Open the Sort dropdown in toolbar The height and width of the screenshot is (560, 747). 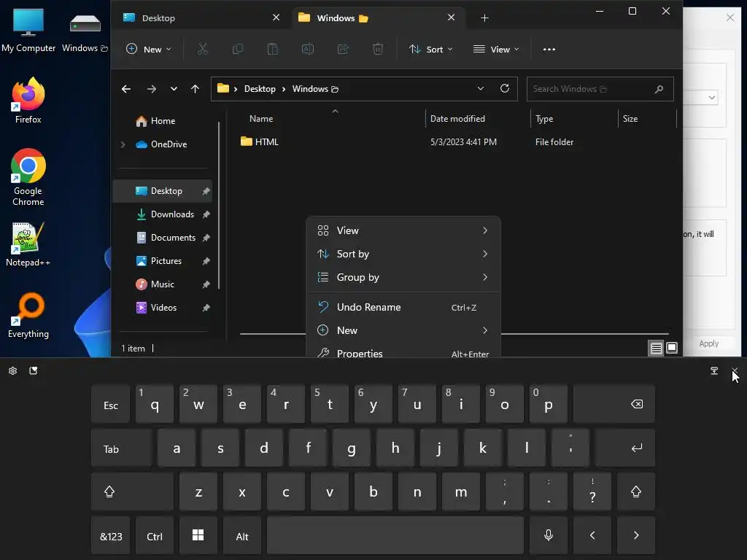pyautogui.click(x=430, y=49)
